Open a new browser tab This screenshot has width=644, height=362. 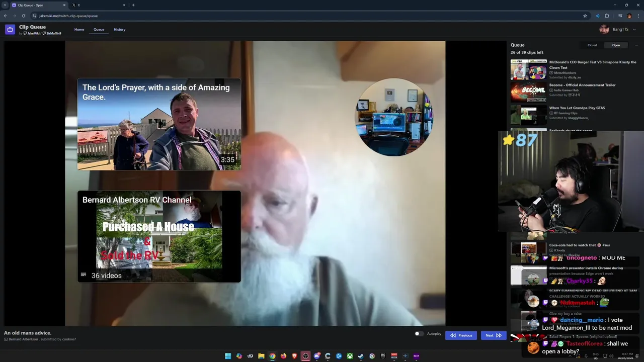(133, 5)
